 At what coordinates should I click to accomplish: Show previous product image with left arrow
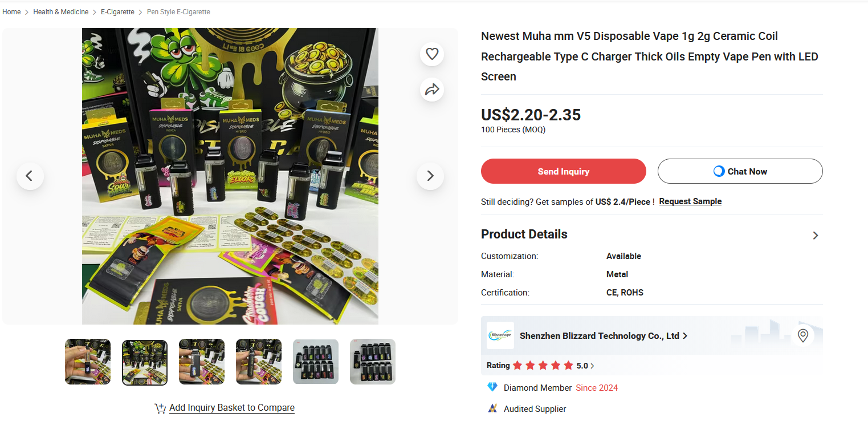[x=30, y=176]
